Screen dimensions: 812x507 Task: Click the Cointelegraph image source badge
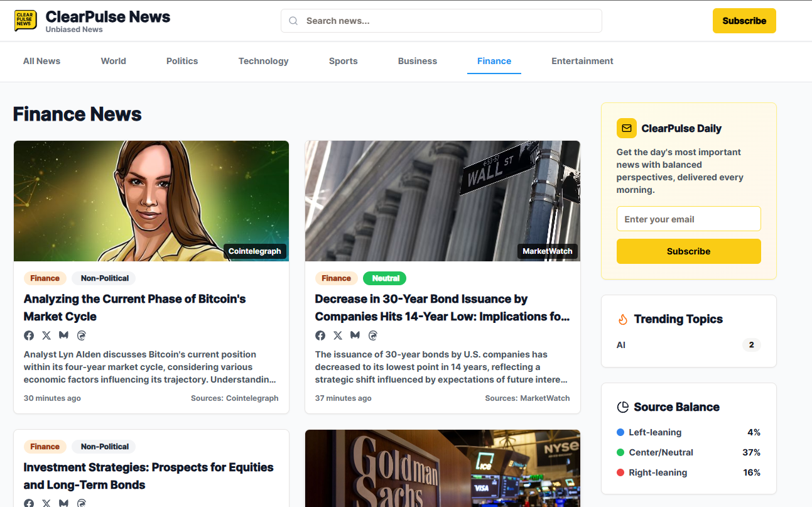click(x=255, y=251)
